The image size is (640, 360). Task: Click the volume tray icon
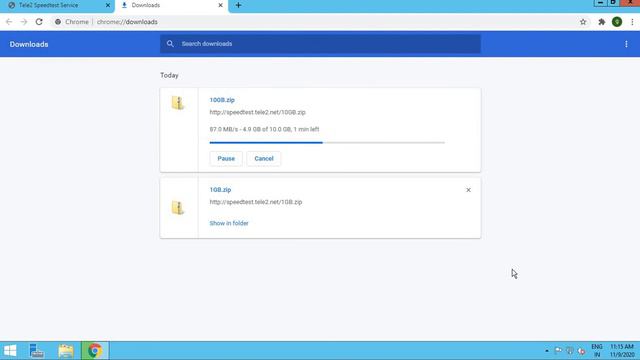click(581, 351)
